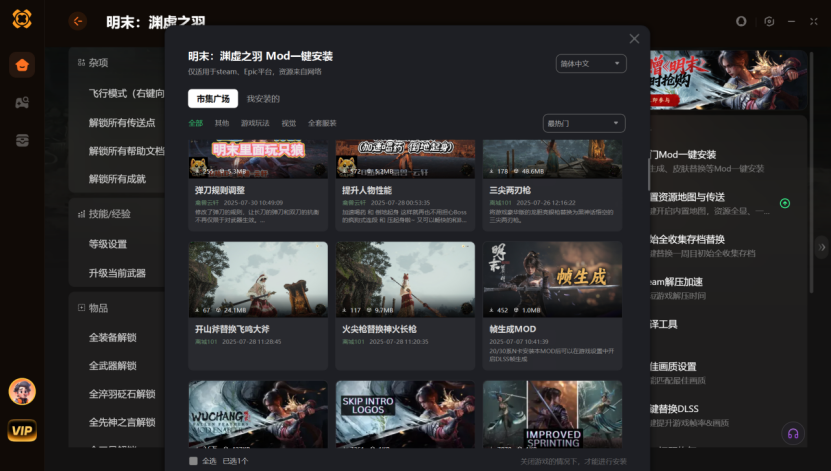Close the Mod一键安装 dialog
Screen dimensions: 831x471
634,39
